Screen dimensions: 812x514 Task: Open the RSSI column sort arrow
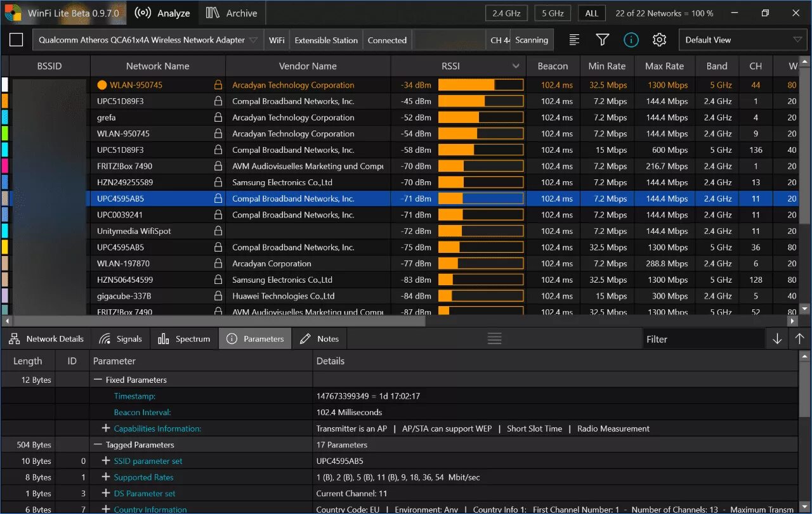515,66
